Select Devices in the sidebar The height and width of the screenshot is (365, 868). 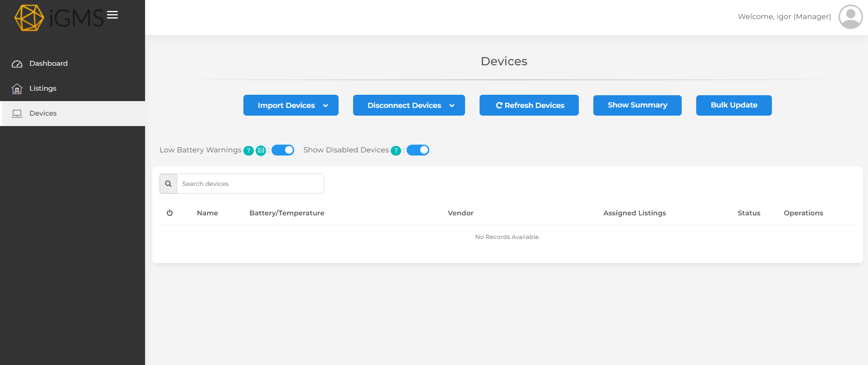coord(43,113)
